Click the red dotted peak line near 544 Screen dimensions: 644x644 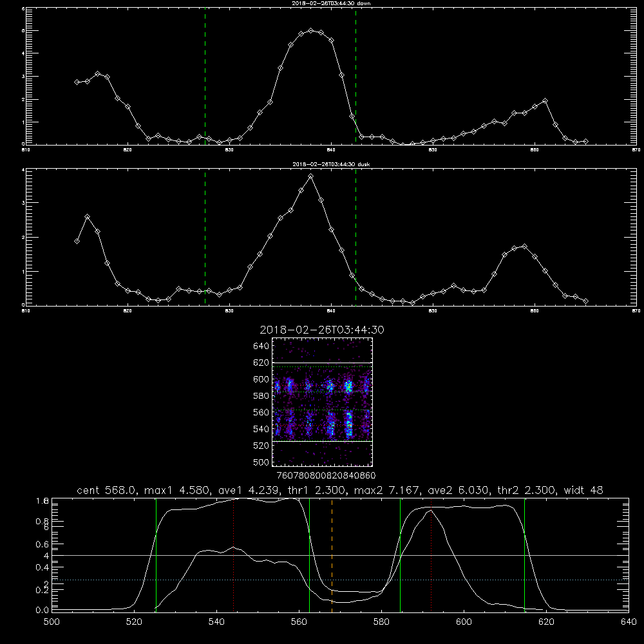pyautogui.click(x=233, y=554)
